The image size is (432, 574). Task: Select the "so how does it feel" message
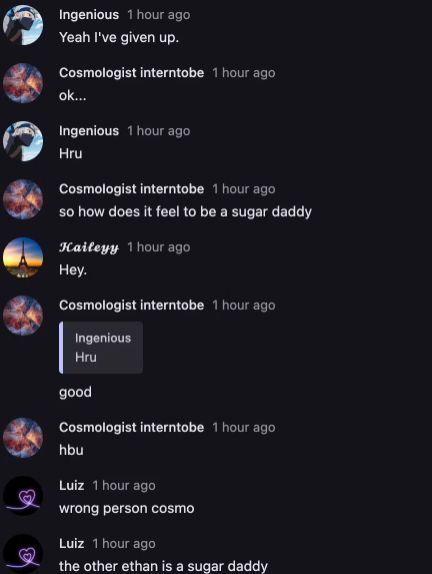pyautogui.click(x=185, y=212)
